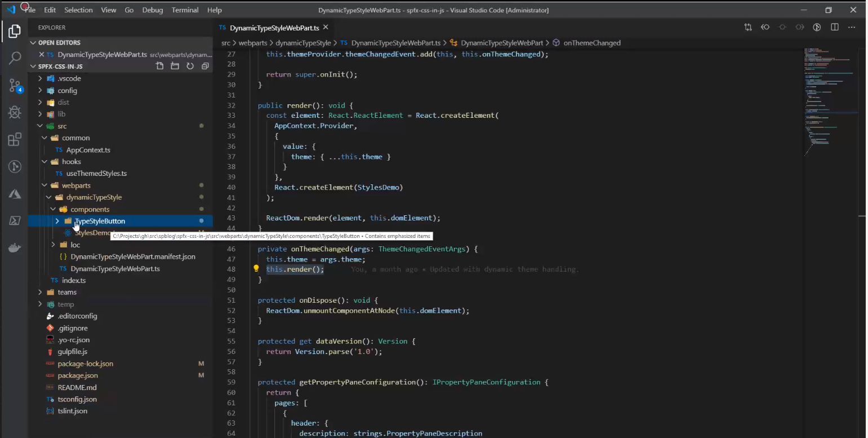The width and height of the screenshot is (868, 438).
Task: Open the Search view in activity bar
Action: point(15,57)
